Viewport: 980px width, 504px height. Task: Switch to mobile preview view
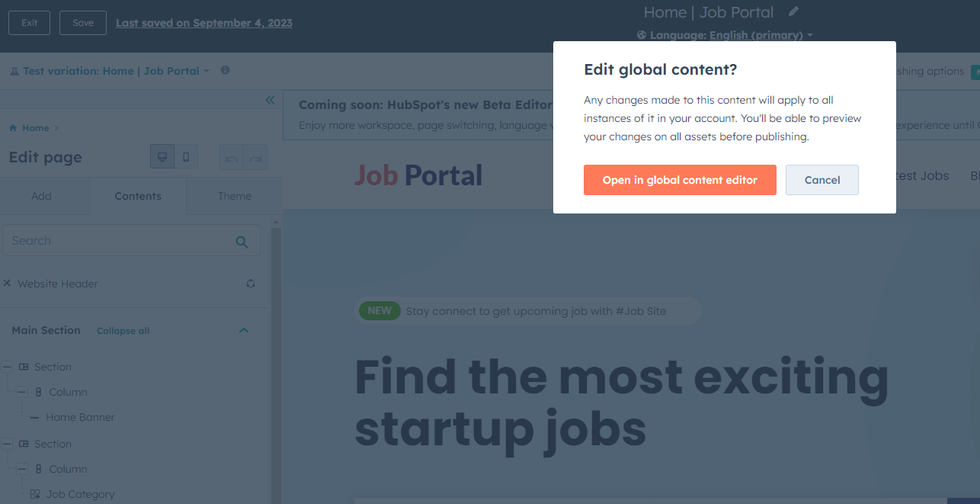[x=186, y=157]
